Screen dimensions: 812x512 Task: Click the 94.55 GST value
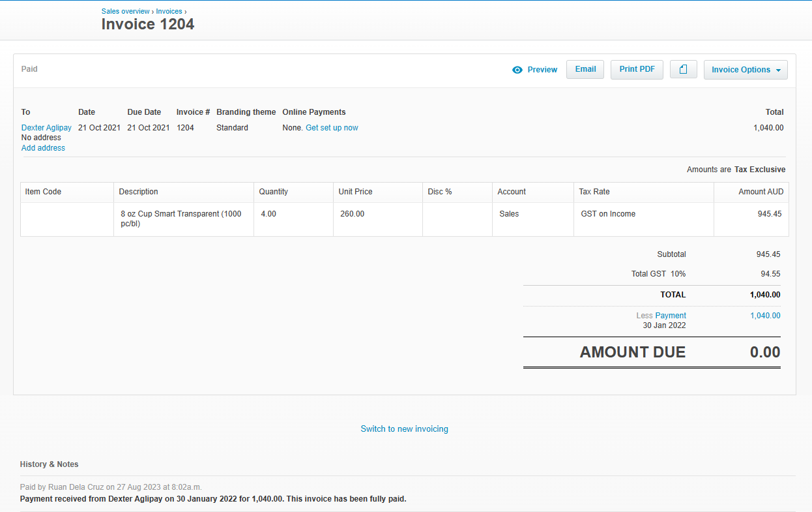tap(770, 274)
